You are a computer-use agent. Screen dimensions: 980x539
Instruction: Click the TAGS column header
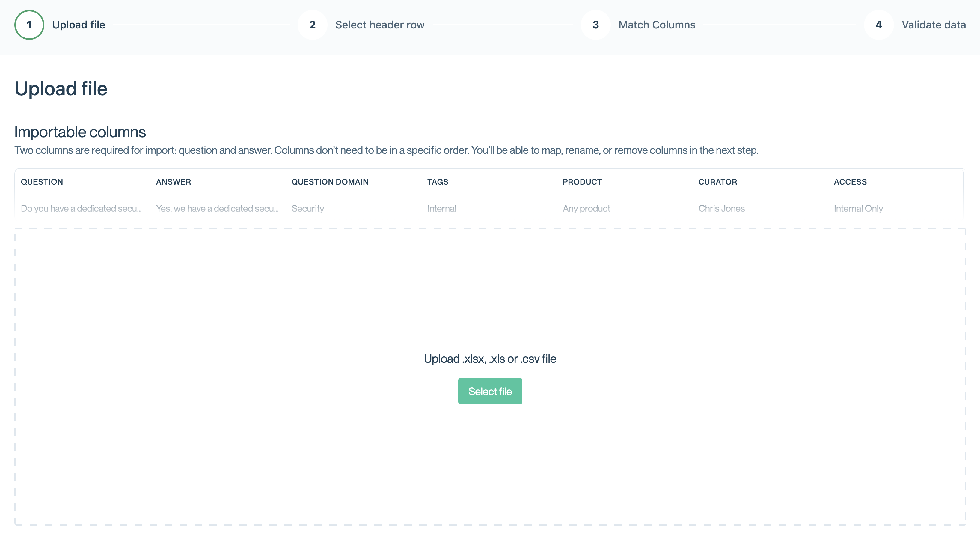click(438, 182)
